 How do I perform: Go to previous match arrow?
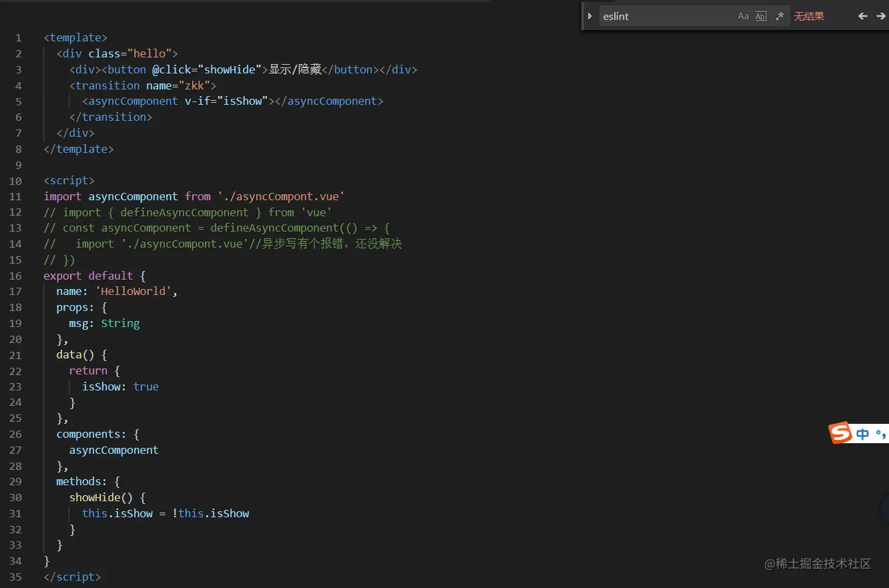[x=863, y=16]
